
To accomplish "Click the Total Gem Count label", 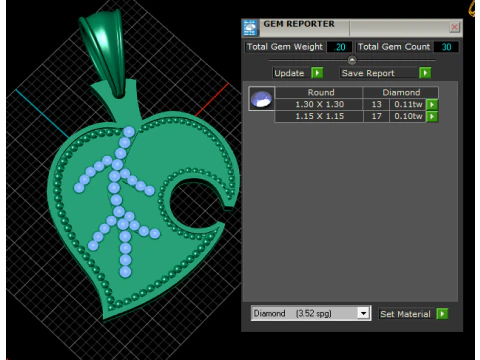I will (x=394, y=47).
